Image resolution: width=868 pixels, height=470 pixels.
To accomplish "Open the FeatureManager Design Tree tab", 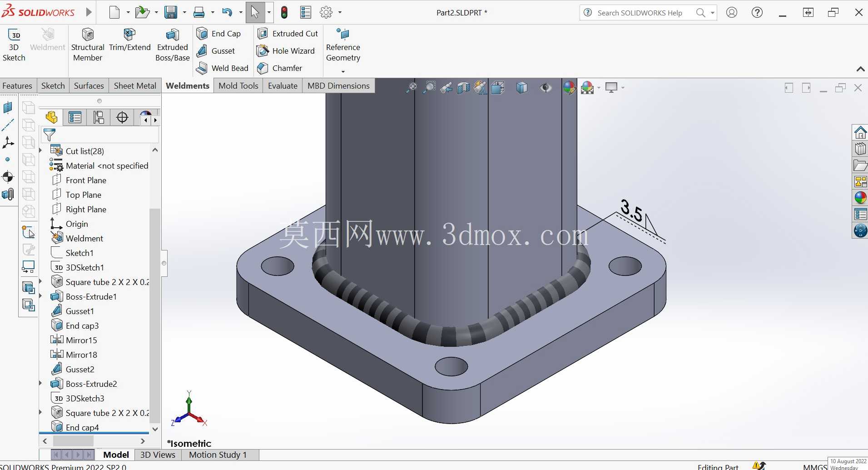I will click(x=51, y=118).
